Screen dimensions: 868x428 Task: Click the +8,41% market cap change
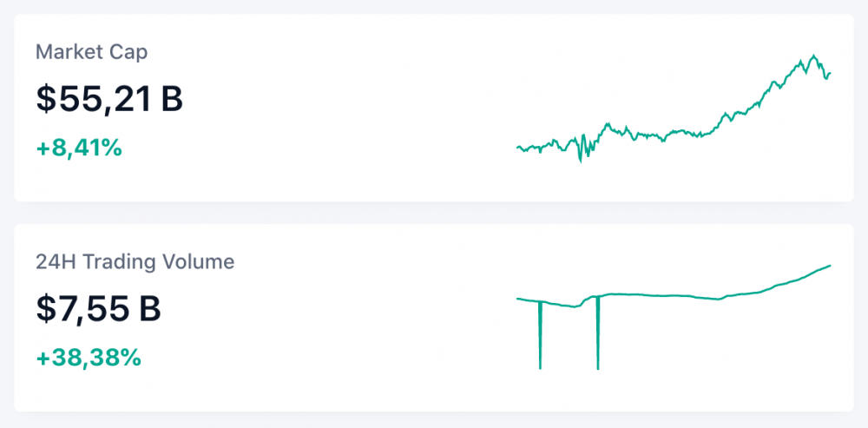(x=79, y=148)
